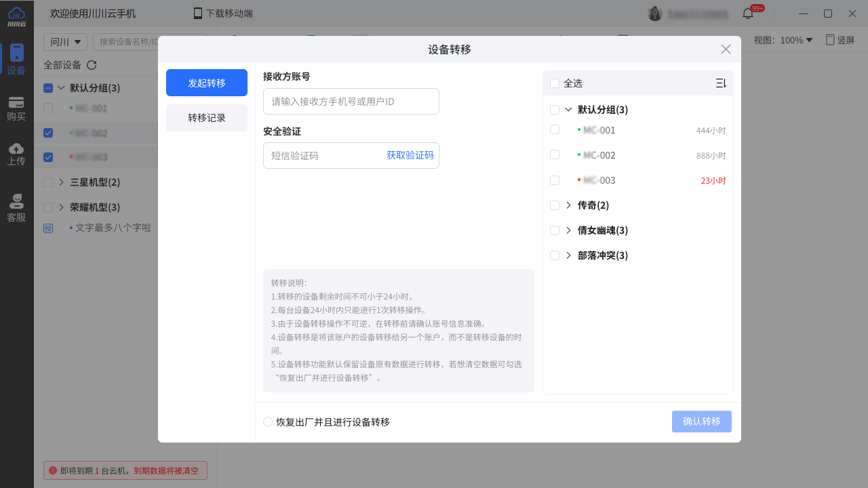
Task: Expand the 传奇(2) group
Action: pos(568,205)
